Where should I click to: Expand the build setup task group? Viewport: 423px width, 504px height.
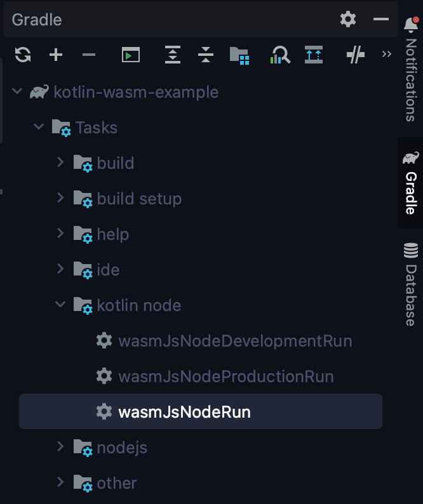(60, 197)
